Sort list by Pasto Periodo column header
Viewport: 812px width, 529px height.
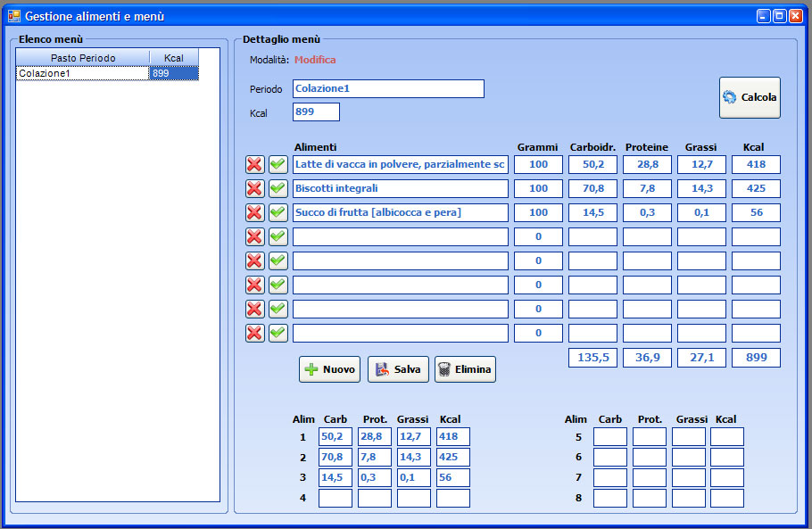tap(82, 58)
